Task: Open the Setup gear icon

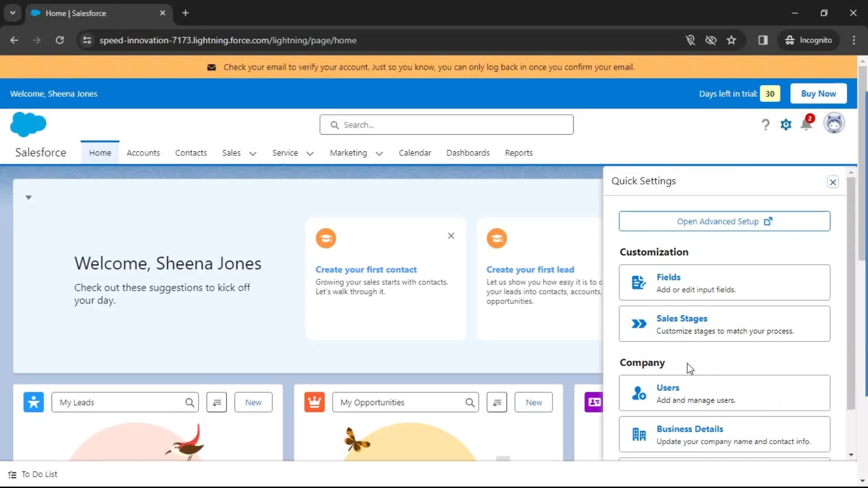Action: (x=786, y=125)
